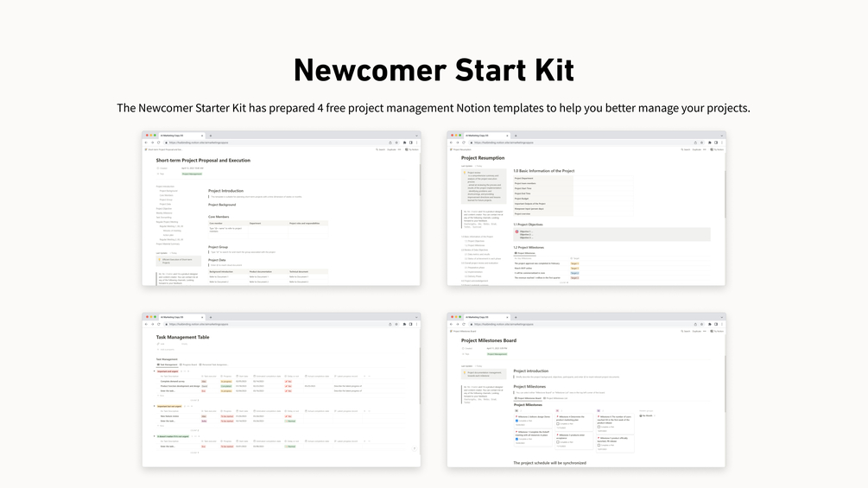Image resolution: width=868 pixels, height=488 pixels.
Task: Reload the page in the Project Milestones Board window
Action: 463,324
